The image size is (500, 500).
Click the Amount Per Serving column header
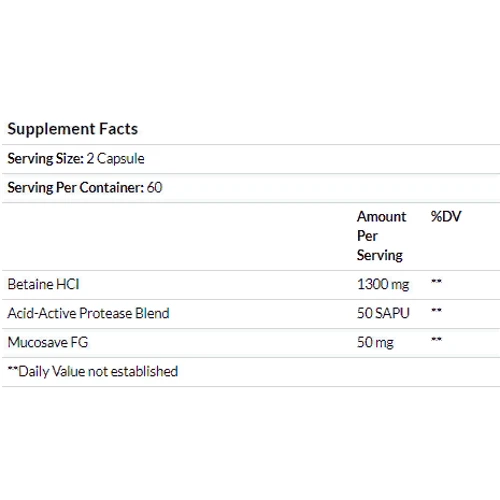[381, 236]
